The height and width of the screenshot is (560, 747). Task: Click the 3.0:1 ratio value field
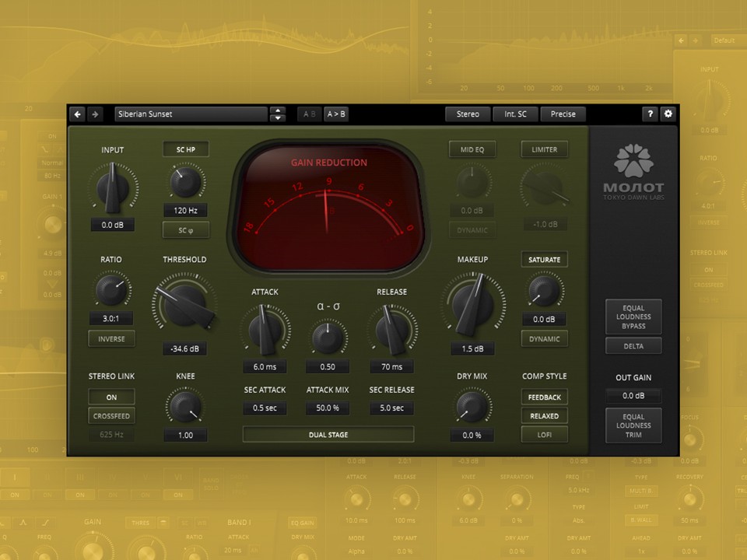tap(111, 319)
